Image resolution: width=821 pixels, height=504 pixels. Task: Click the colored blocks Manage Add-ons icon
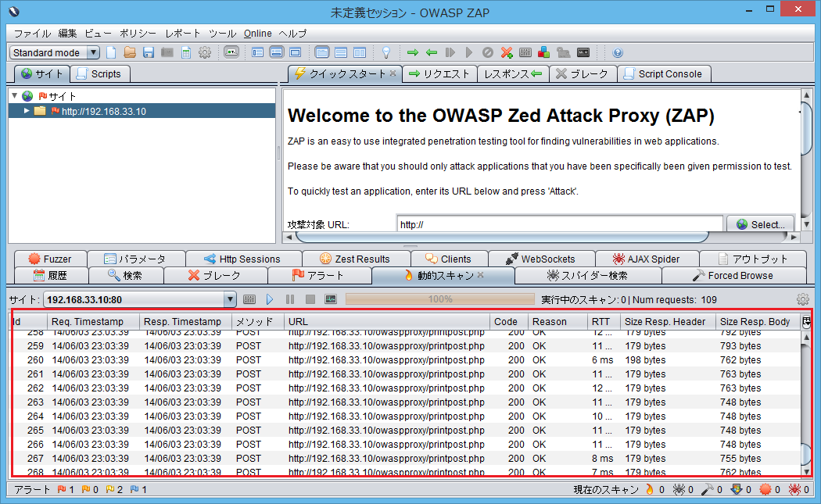[x=544, y=52]
